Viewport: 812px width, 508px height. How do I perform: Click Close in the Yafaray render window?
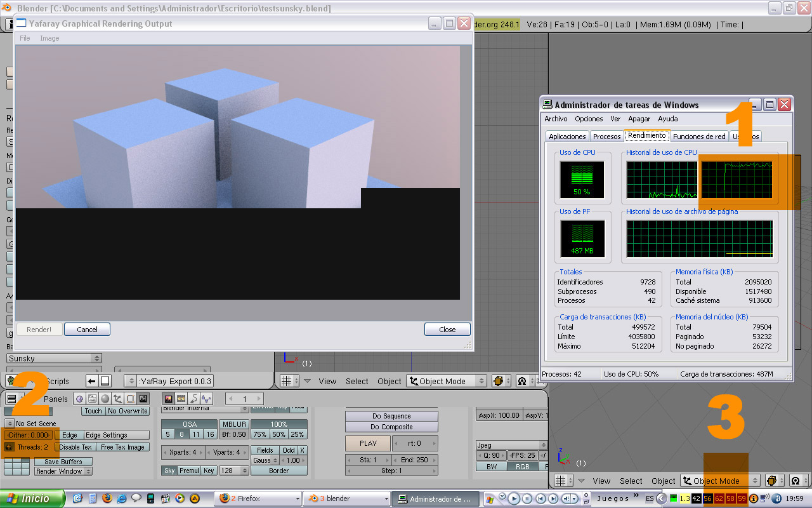pos(448,330)
